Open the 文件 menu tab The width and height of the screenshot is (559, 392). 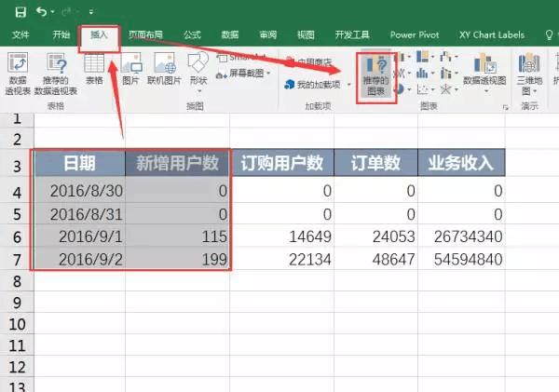click(20, 35)
